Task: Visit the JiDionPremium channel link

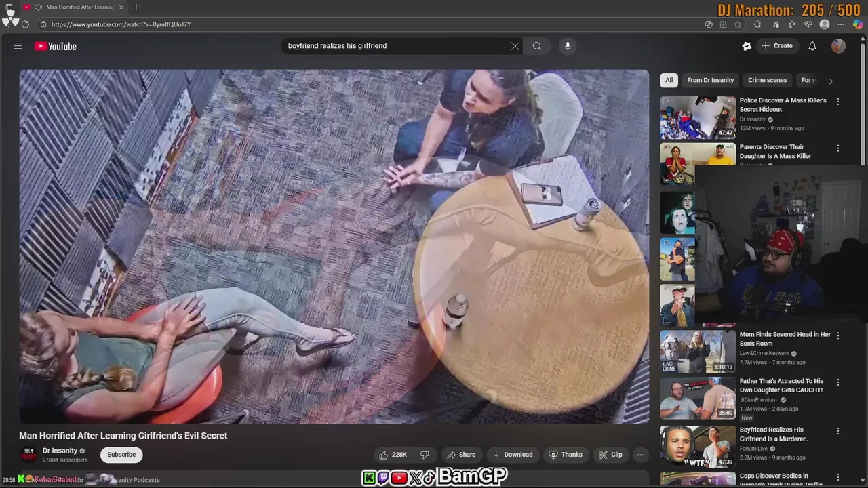Action: point(758,400)
